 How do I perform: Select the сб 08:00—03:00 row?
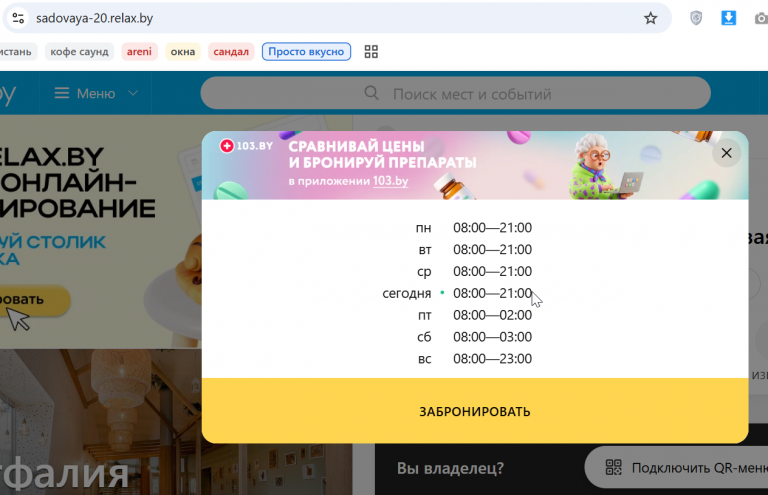(x=474, y=337)
